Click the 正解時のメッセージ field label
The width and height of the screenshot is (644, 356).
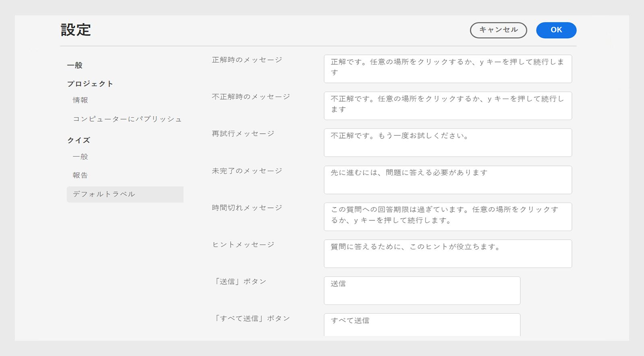(x=247, y=60)
